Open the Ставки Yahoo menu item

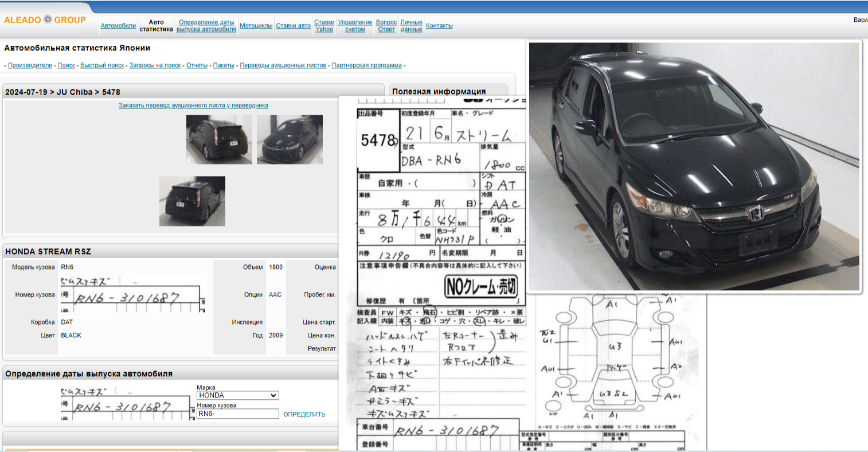324,26
